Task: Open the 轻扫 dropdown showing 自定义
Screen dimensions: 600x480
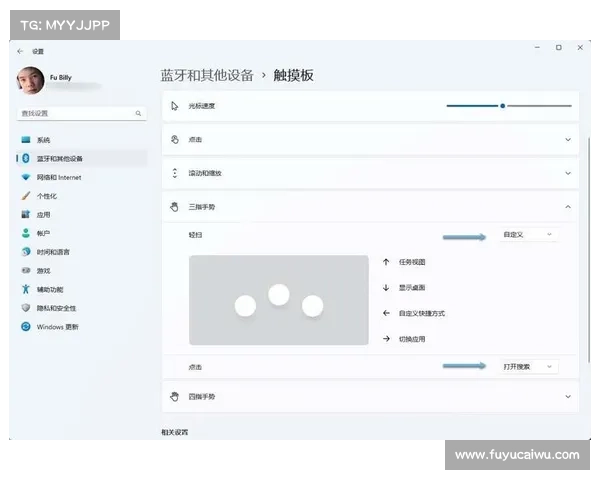Action: pos(528,234)
